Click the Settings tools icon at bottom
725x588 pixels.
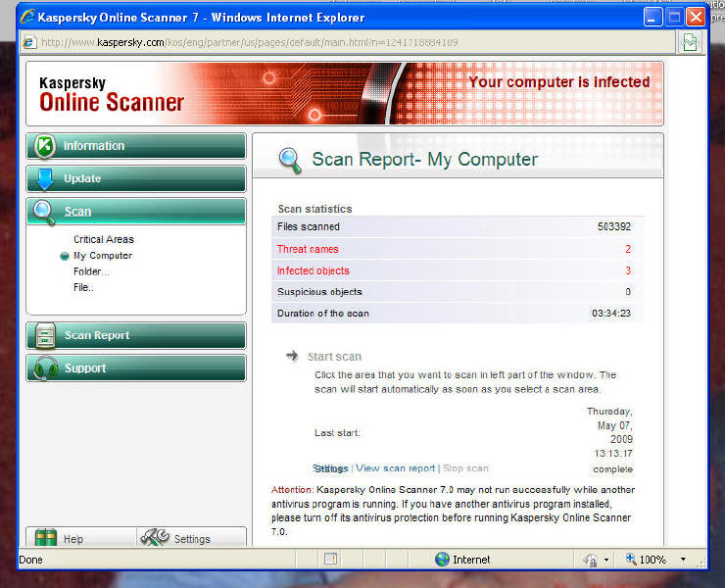pos(155,538)
